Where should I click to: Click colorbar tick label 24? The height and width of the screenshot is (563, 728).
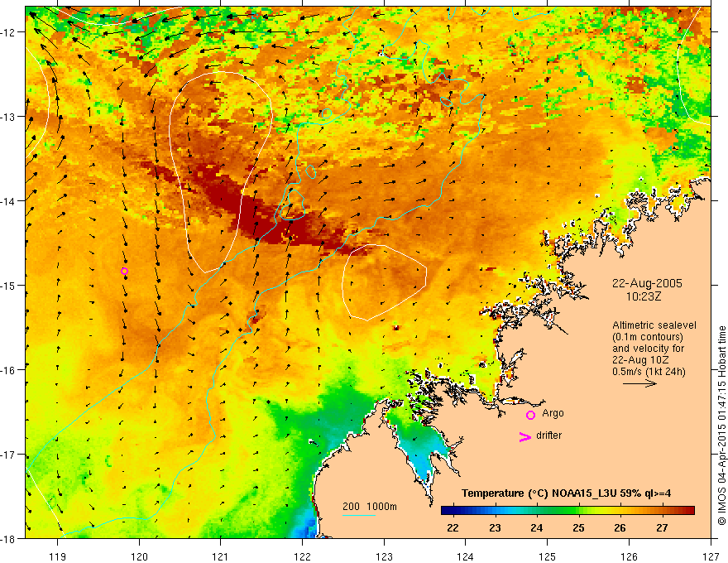pos(537,527)
